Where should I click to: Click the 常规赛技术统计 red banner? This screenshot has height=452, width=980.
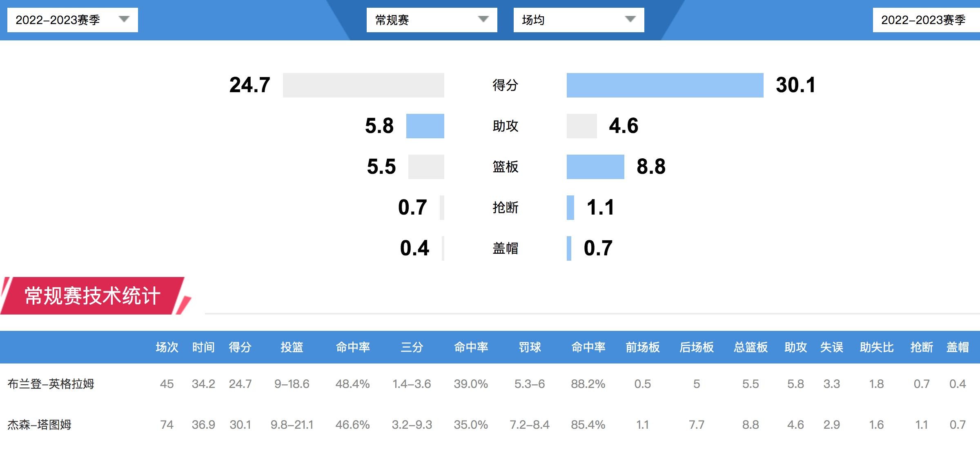pos(92,296)
